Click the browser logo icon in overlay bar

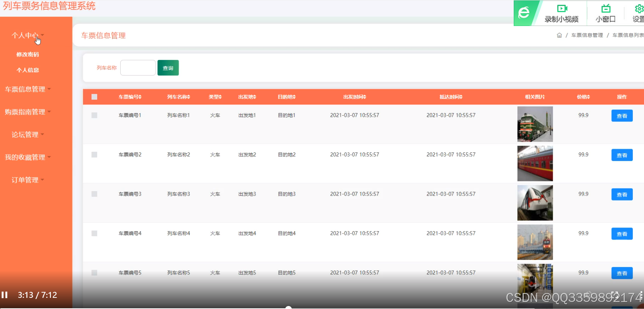[524, 13]
